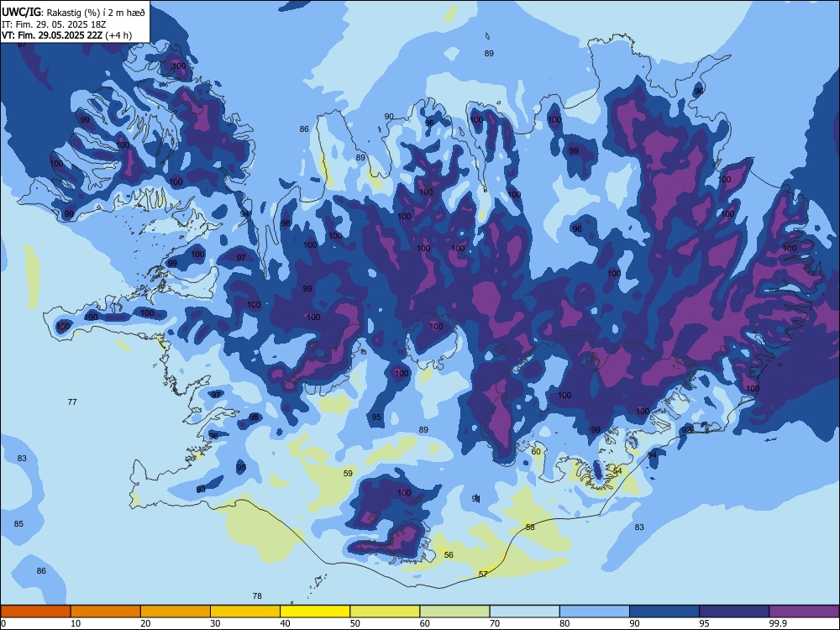840x630 pixels.
Task: Click the humidity value 93 on the map
Action: click(201, 489)
